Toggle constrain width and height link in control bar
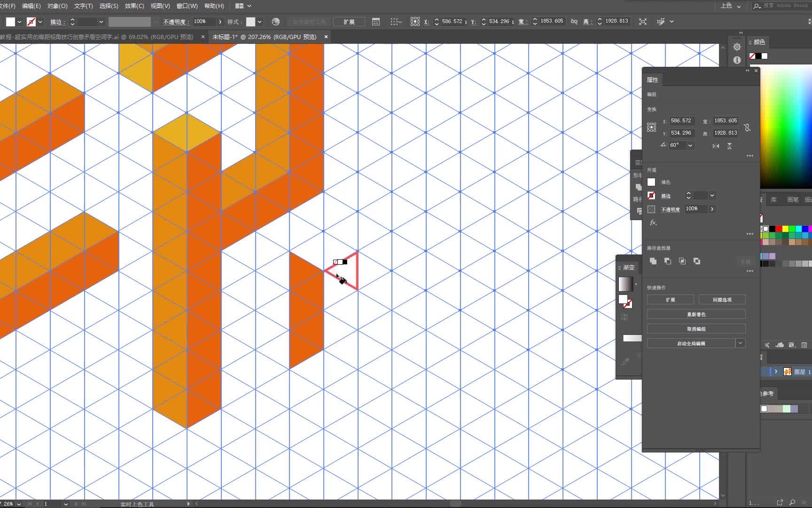 [574, 22]
